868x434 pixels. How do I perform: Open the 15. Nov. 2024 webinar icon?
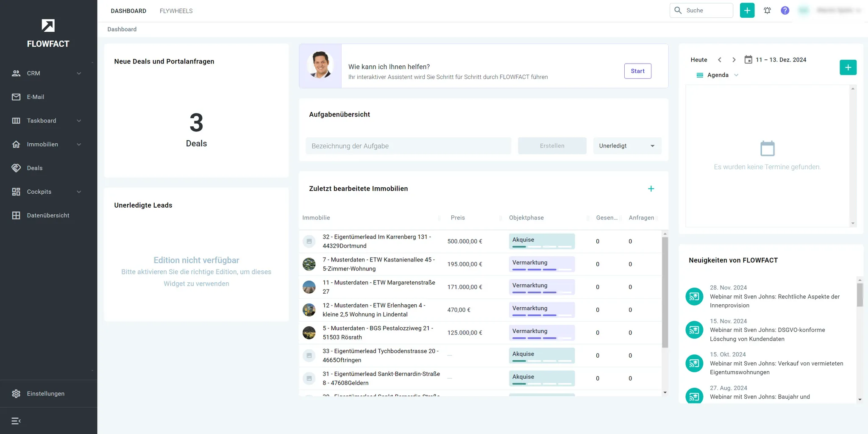(694, 330)
